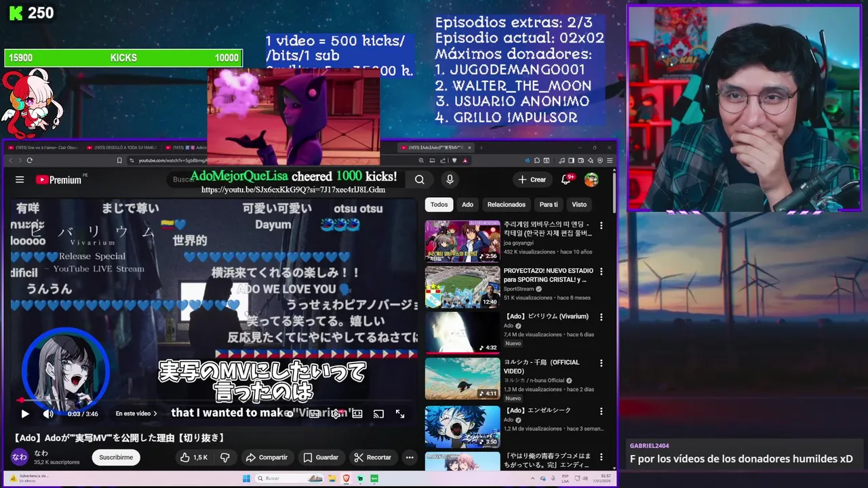Open more actions three-dot menu under video

[410, 457]
